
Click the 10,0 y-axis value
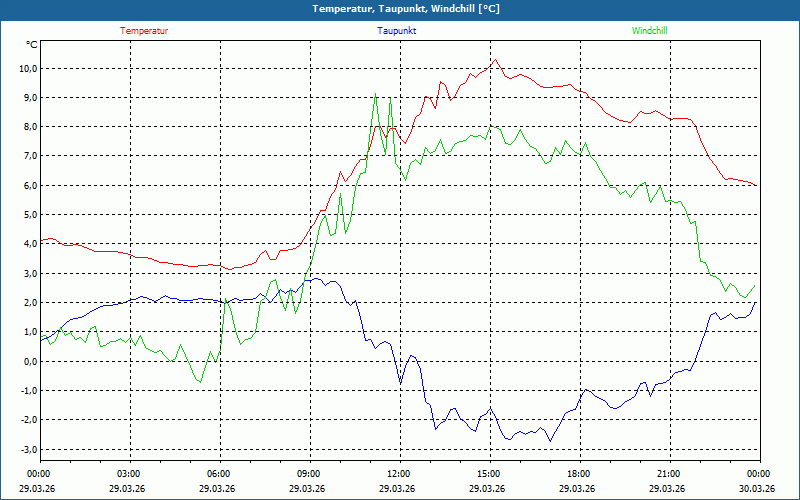(x=29, y=69)
